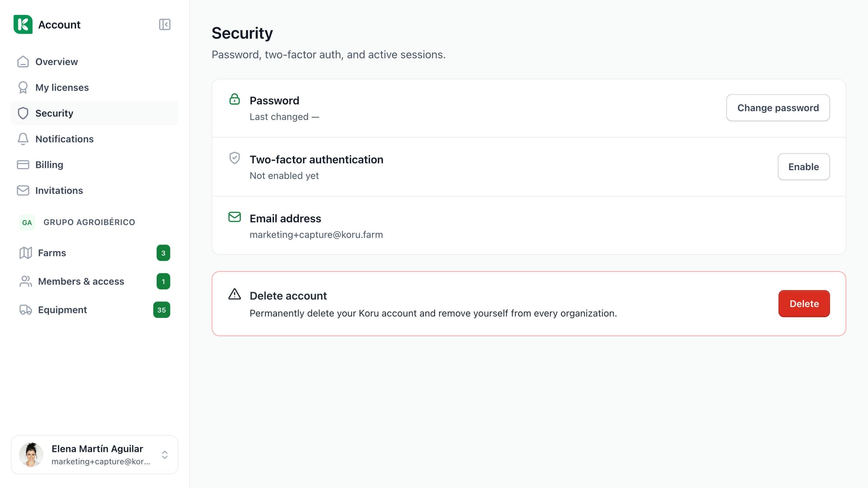Click the 'Permanently delete your Koru account' description
Screen dimensions: 868x488
(x=433, y=314)
